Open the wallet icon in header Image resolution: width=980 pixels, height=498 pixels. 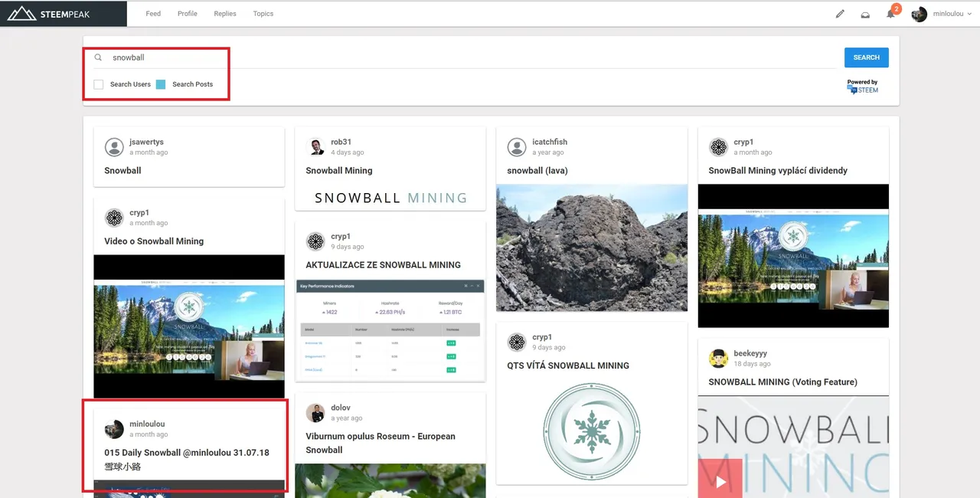click(x=865, y=14)
